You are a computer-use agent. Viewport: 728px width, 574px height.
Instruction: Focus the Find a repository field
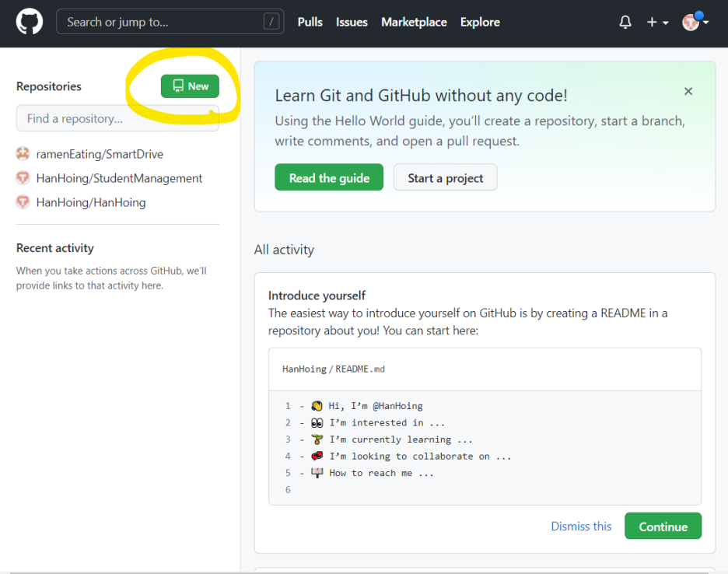pyautogui.click(x=117, y=118)
